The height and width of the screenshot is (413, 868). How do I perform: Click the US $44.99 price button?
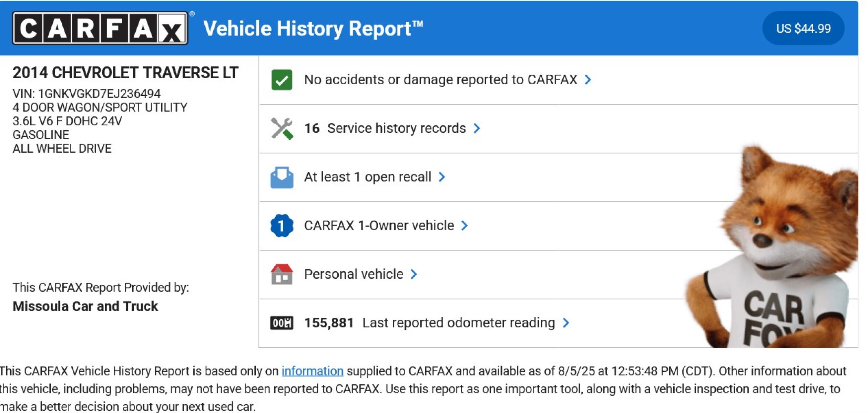point(803,28)
